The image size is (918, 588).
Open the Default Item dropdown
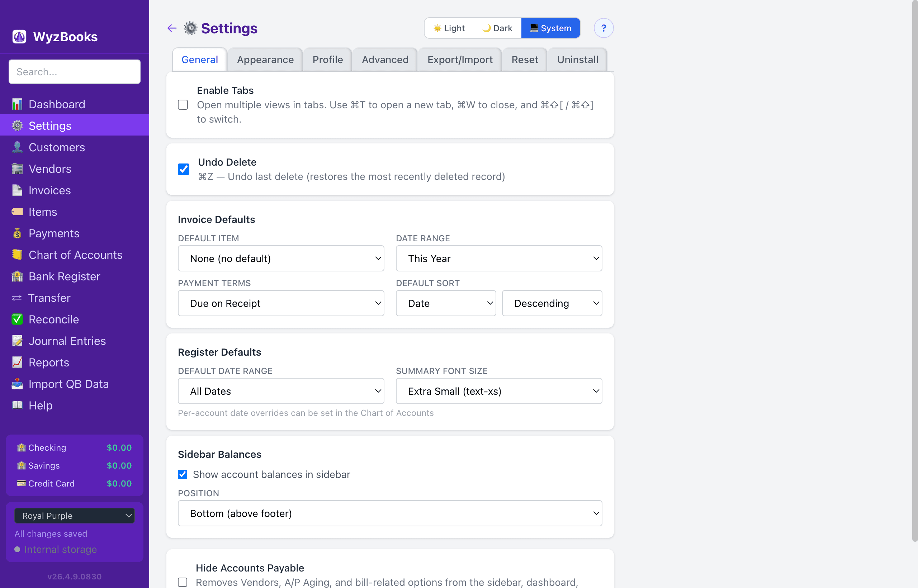(x=281, y=258)
